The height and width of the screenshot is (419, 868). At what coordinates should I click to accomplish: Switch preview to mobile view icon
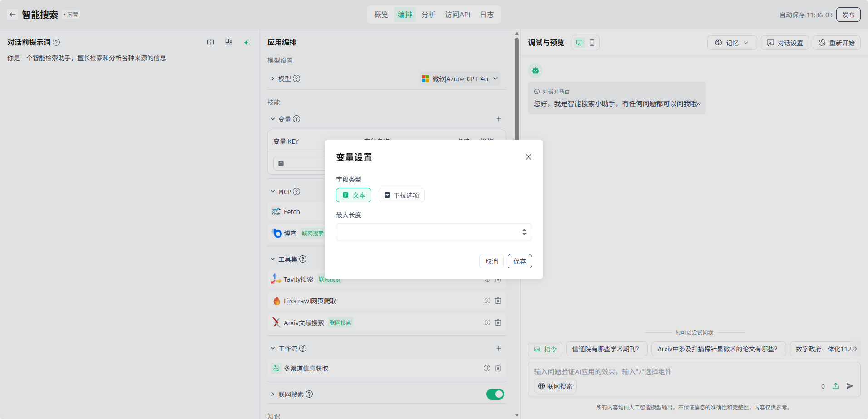pyautogui.click(x=592, y=43)
